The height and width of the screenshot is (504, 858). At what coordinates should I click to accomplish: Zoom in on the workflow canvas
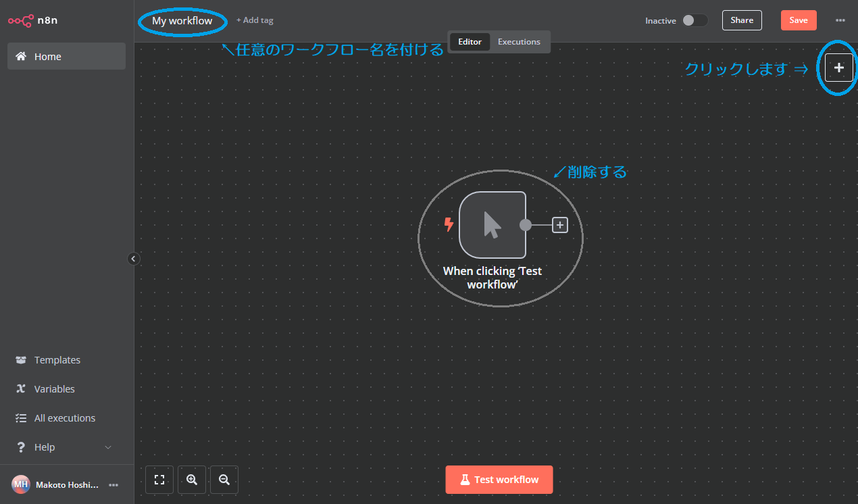click(191, 480)
